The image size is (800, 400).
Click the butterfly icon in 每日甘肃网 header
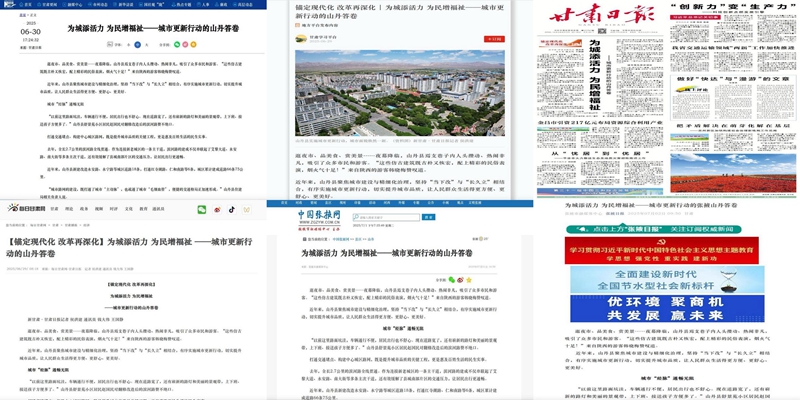pyautogui.click(x=247, y=209)
